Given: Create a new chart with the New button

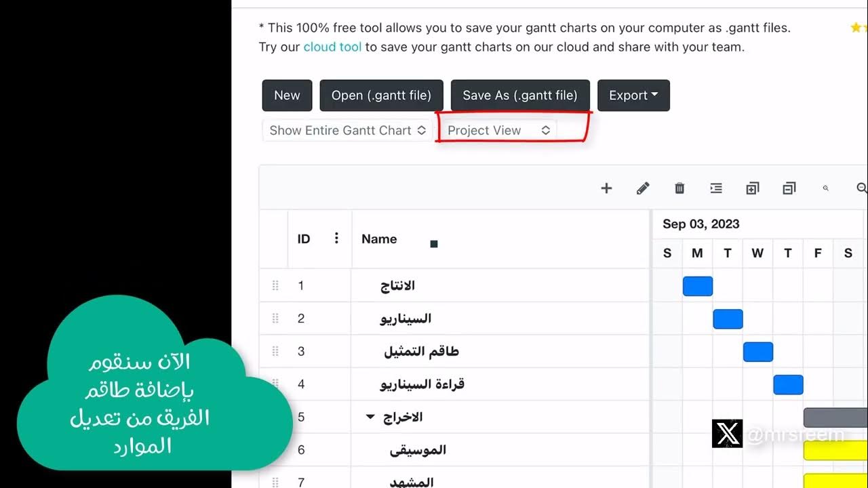Looking at the screenshot, I should (286, 95).
